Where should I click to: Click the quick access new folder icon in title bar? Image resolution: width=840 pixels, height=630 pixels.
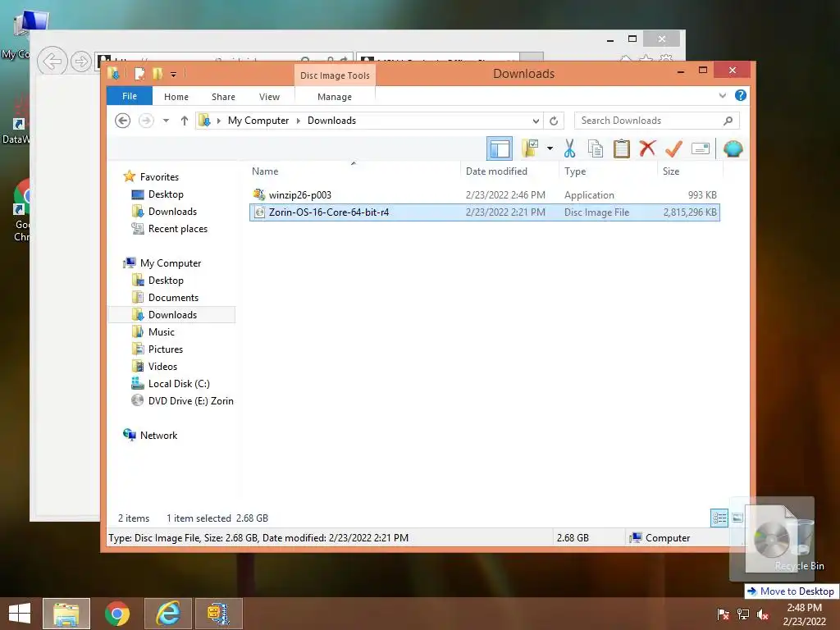(157, 73)
